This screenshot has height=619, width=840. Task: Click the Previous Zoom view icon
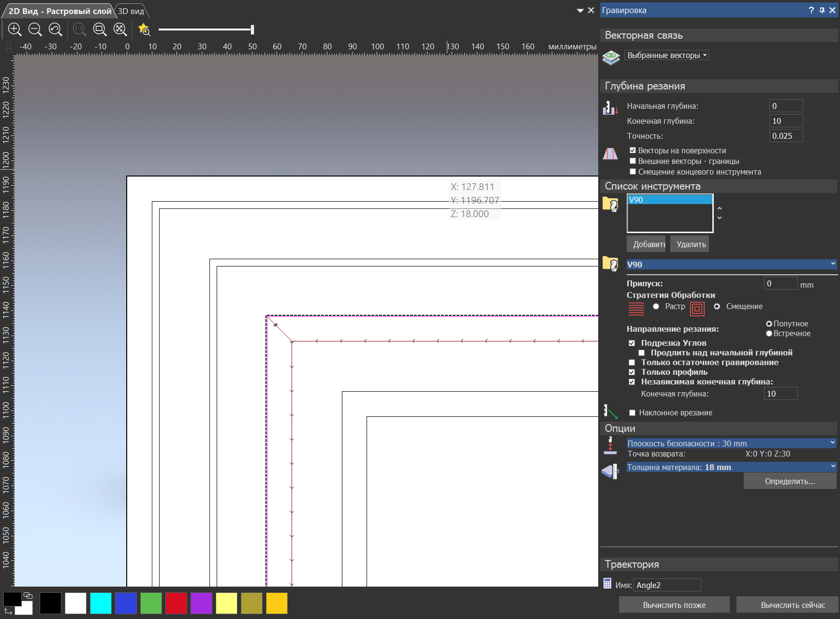coord(56,29)
